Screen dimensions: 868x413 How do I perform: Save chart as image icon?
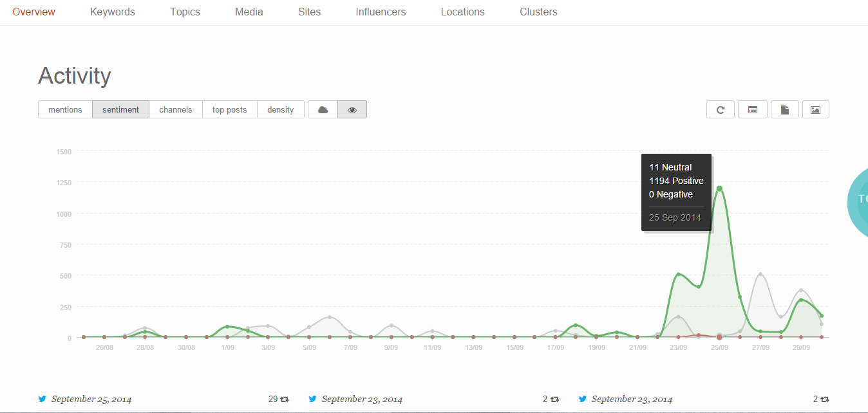coord(815,109)
